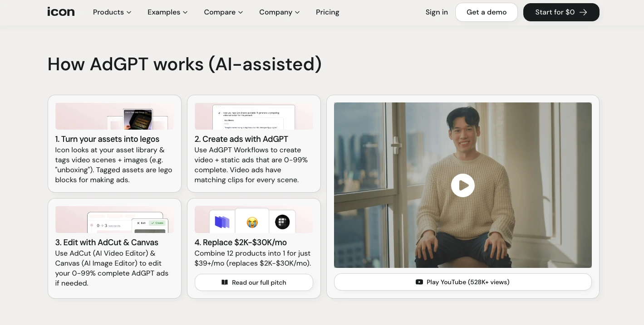Open the Company menu

[x=279, y=12]
